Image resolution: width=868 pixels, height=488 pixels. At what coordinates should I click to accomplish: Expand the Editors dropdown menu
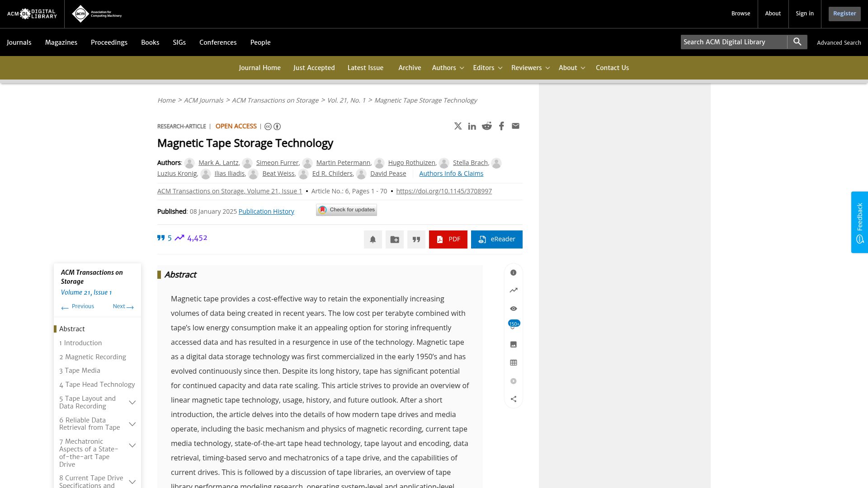(487, 68)
